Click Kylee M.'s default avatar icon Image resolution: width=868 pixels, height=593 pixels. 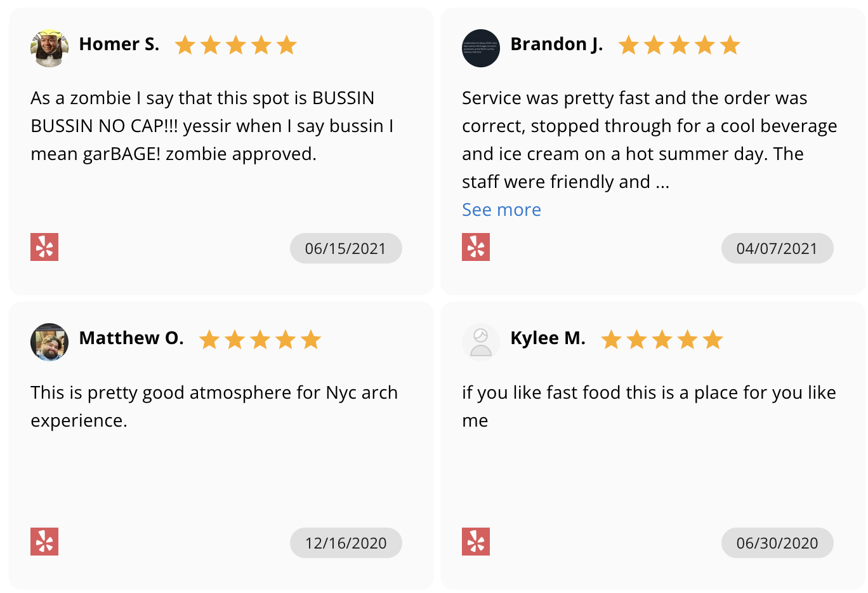(481, 342)
